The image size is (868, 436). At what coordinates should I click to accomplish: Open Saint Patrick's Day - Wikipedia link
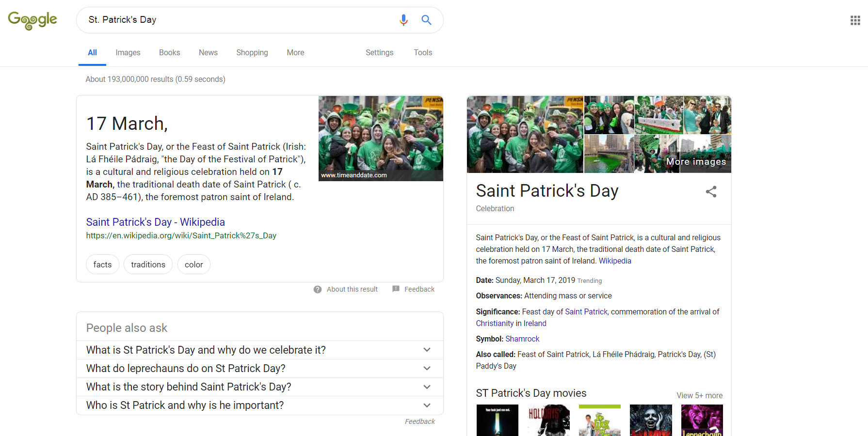[155, 222]
